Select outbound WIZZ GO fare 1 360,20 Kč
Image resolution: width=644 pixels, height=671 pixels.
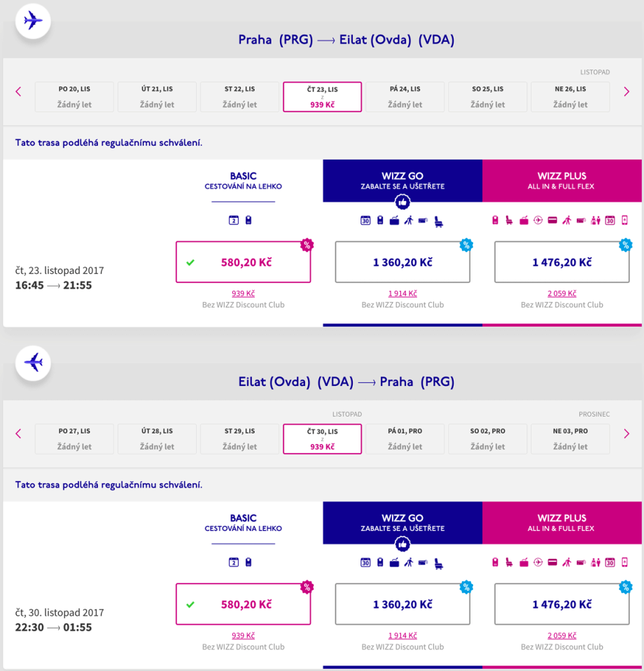[402, 263]
